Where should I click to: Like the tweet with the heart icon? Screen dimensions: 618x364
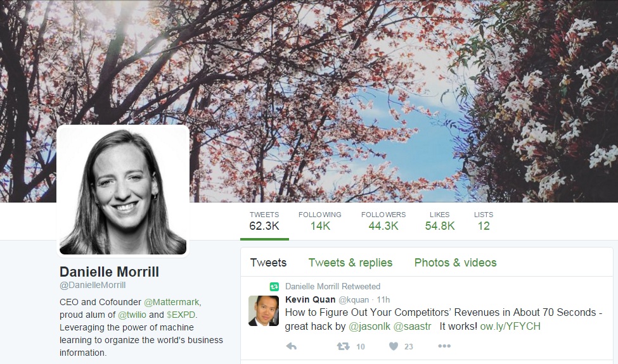coord(394,346)
